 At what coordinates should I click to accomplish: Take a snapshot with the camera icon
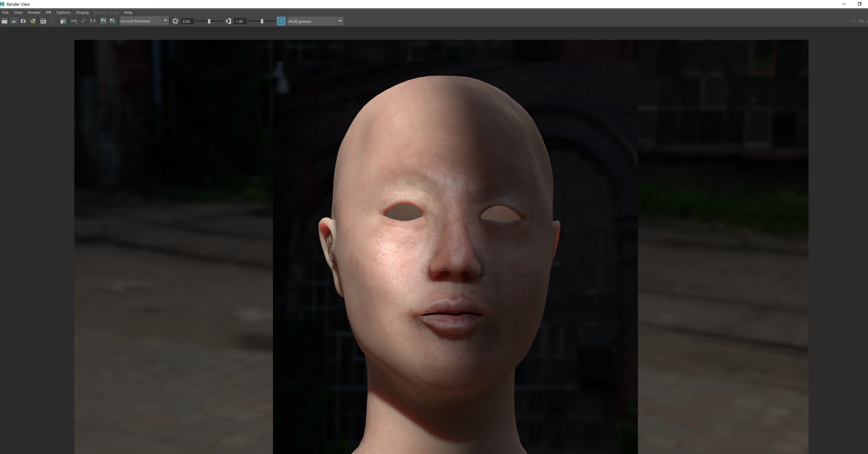click(23, 21)
